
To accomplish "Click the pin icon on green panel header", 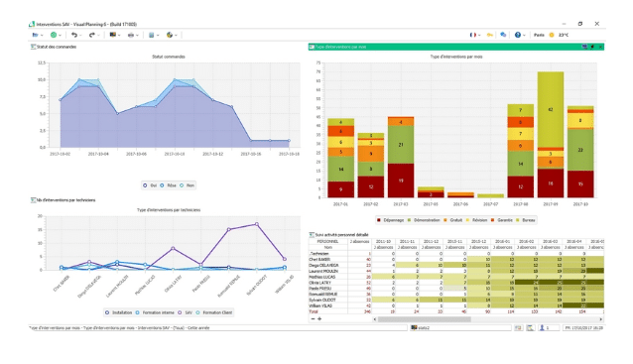I will coord(592,47).
